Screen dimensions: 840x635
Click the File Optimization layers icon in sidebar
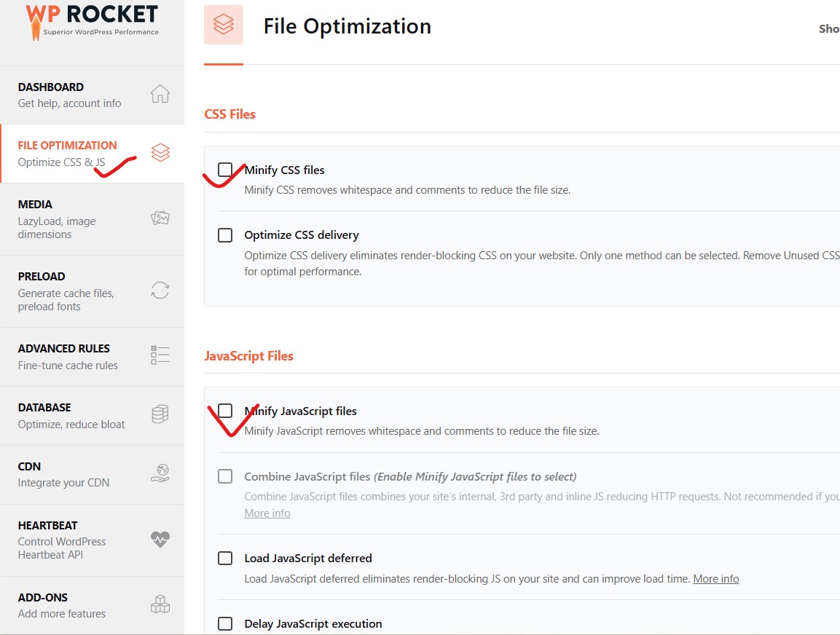[160, 152]
